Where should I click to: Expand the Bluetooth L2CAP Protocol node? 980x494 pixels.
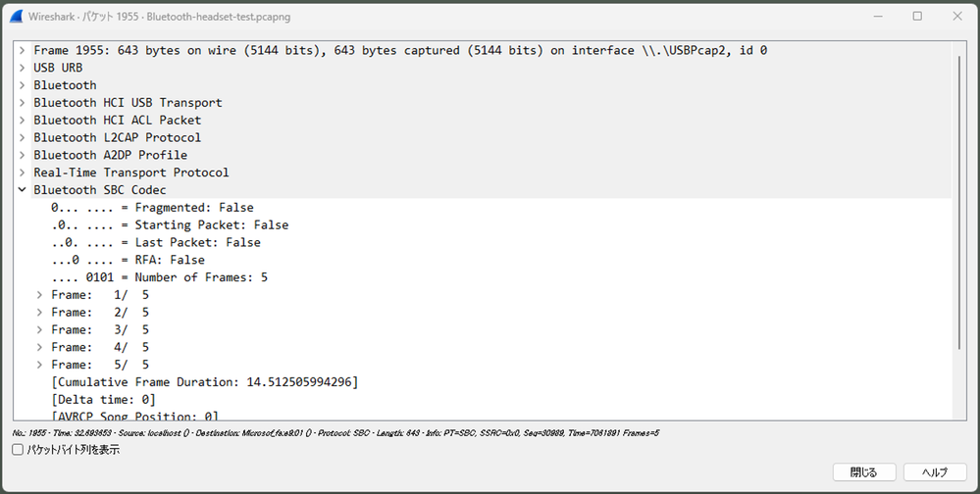coord(23,137)
